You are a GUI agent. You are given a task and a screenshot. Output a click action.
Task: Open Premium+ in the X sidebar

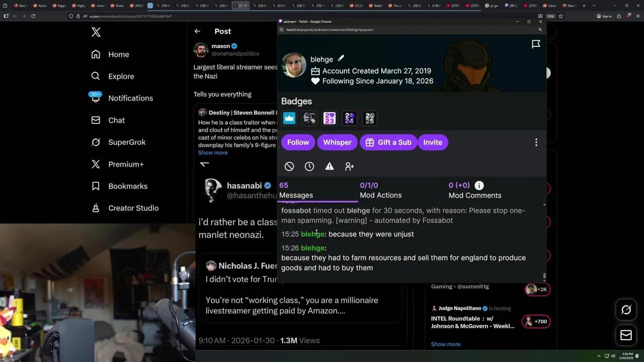click(117, 164)
